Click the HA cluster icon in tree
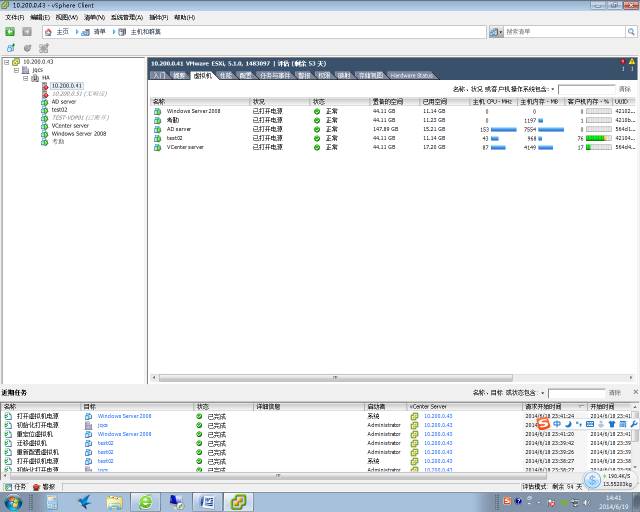Viewport: 640px width, 512px height. coord(35,78)
